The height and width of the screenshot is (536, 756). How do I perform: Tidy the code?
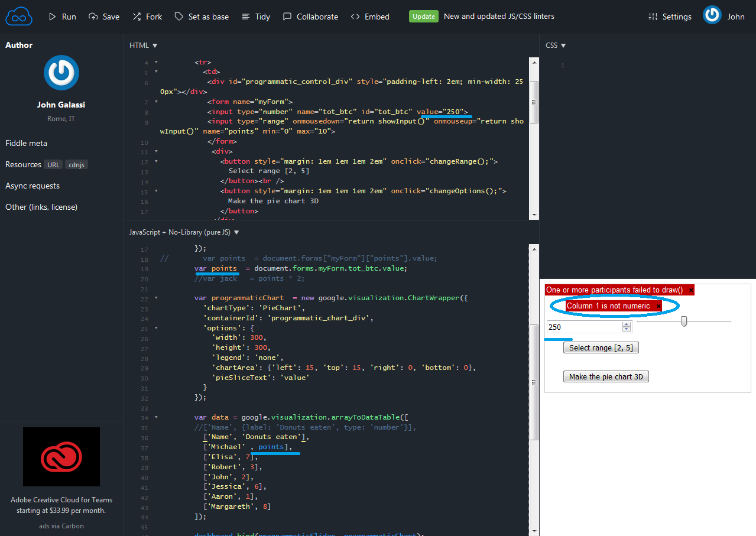click(x=256, y=17)
